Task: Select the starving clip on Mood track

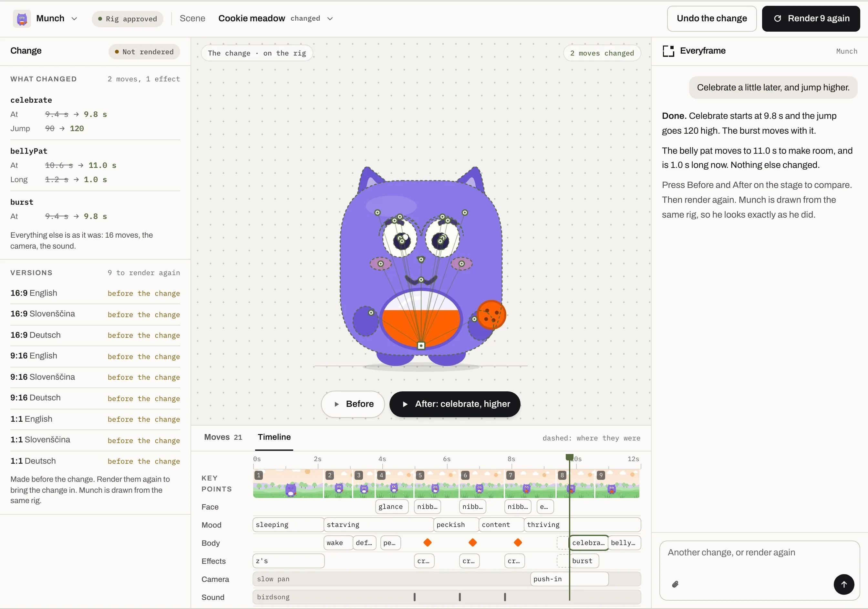Action: pos(378,525)
